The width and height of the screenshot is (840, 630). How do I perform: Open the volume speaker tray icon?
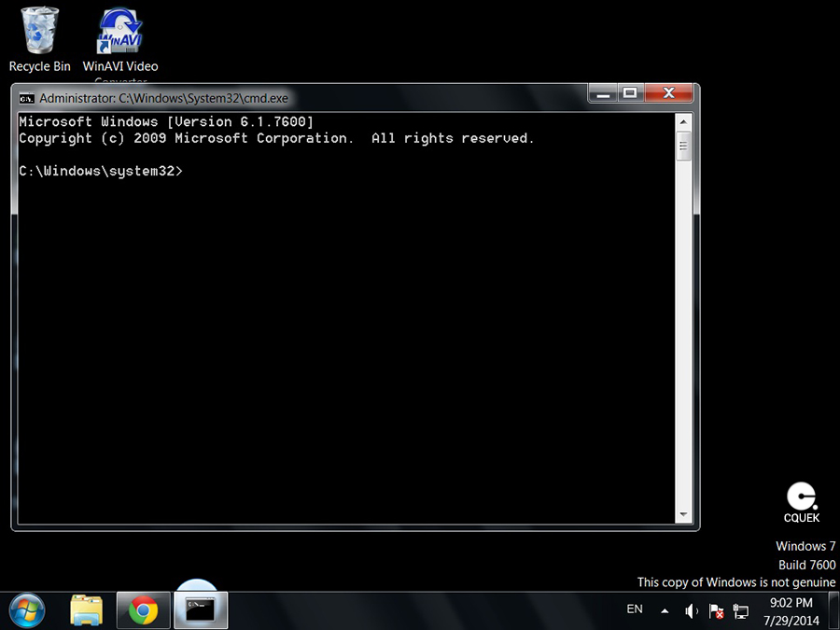[x=692, y=610]
